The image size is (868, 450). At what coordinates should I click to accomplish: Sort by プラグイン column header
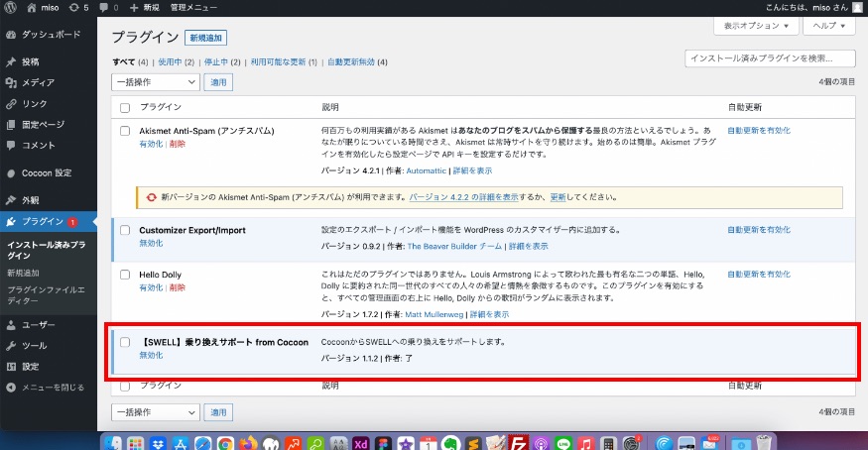[x=160, y=107]
